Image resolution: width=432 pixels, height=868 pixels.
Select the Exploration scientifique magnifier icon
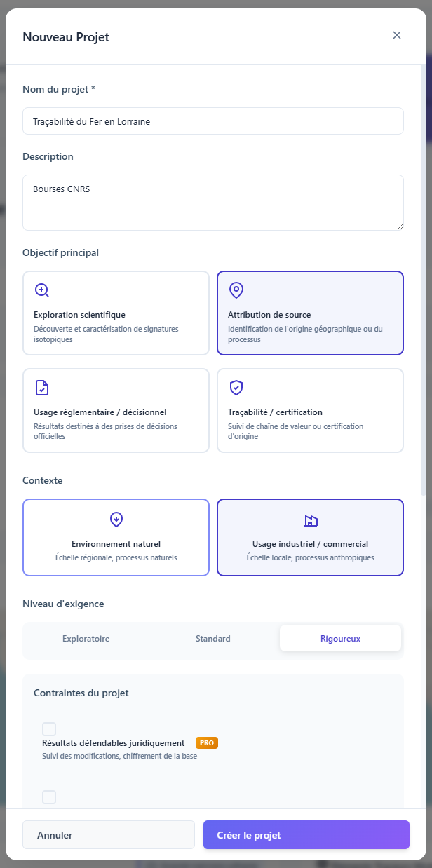(41, 289)
